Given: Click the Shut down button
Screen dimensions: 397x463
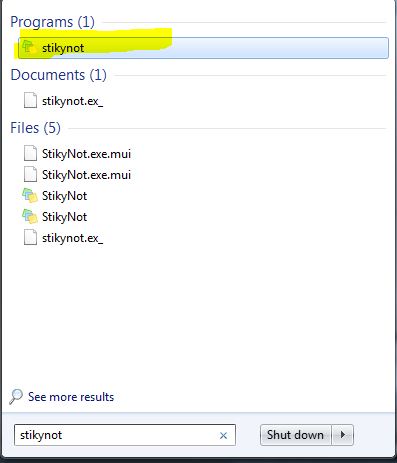Looking at the screenshot, I should (x=295, y=435).
